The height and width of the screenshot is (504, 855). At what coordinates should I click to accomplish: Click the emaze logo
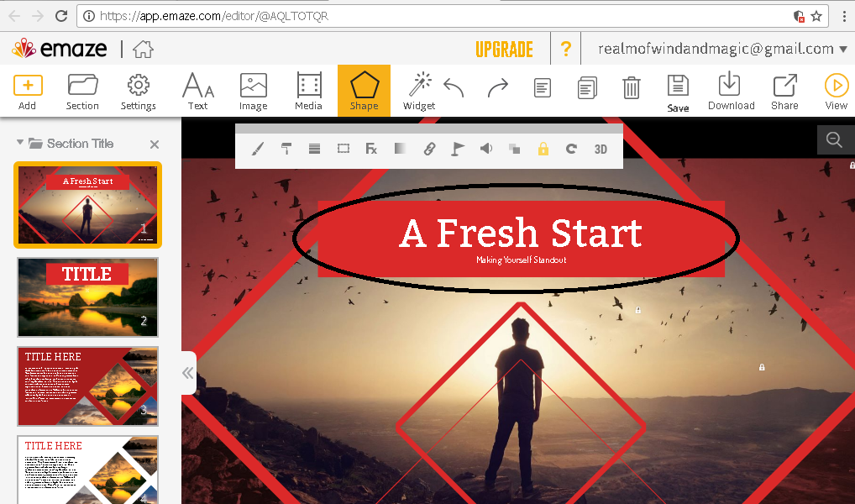[x=60, y=49]
